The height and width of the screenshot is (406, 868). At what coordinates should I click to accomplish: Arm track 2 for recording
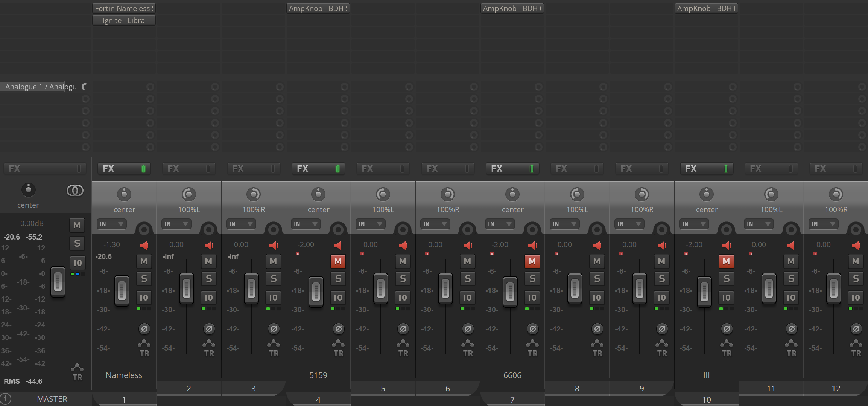tap(209, 229)
